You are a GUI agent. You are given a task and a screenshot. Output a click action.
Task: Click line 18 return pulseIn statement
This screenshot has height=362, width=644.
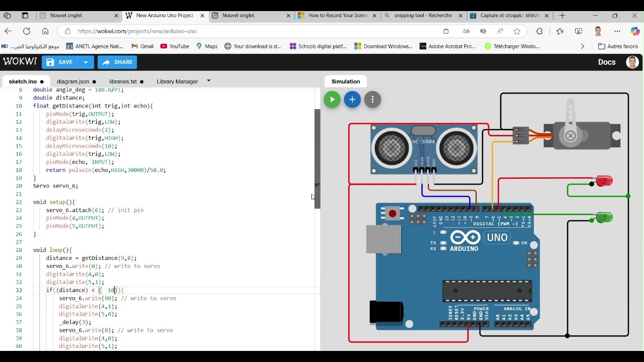[106, 170]
